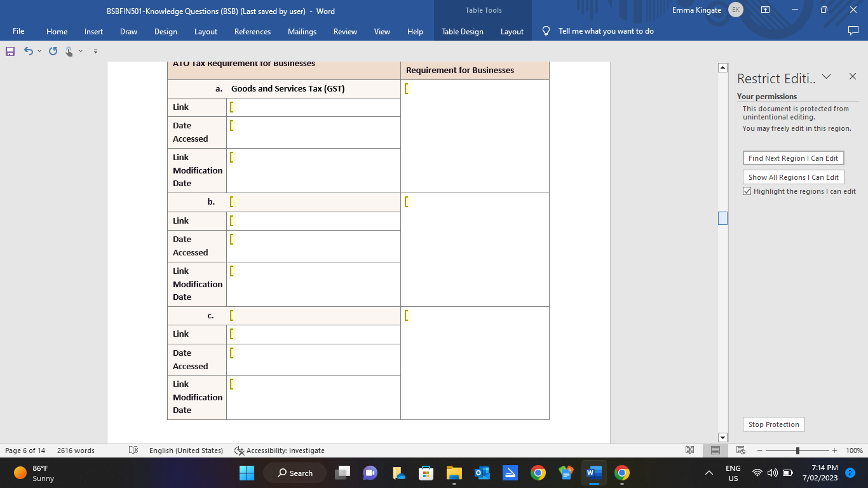The height and width of the screenshot is (488, 868).
Task: Open the Windows Start menu
Action: (x=247, y=473)
